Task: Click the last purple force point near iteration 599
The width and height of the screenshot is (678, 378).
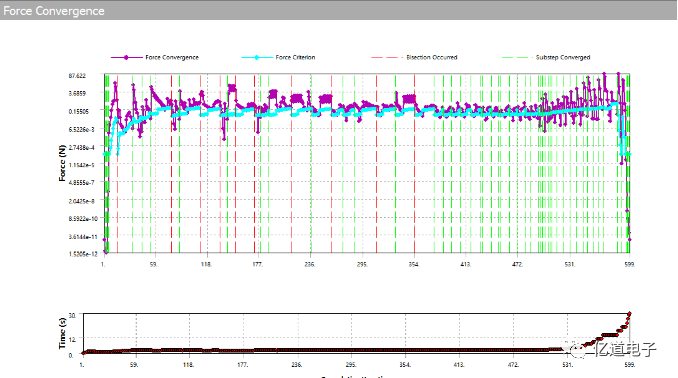Action: pos(630,240)
